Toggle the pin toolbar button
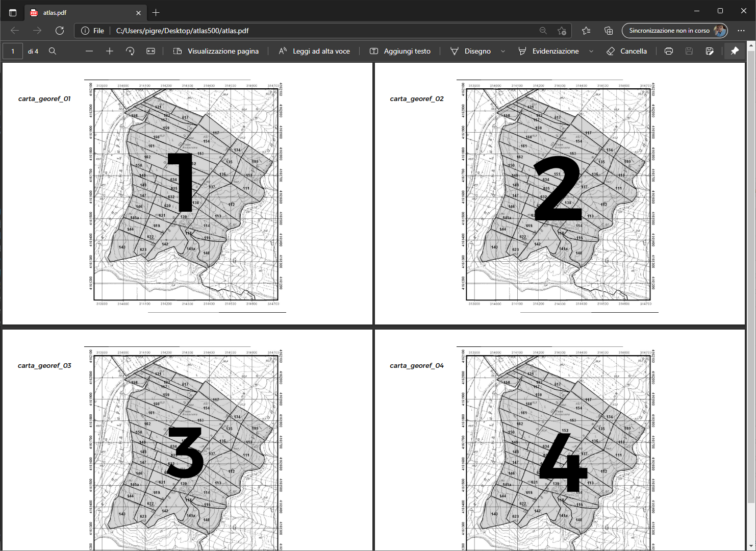 coord(735,51)
